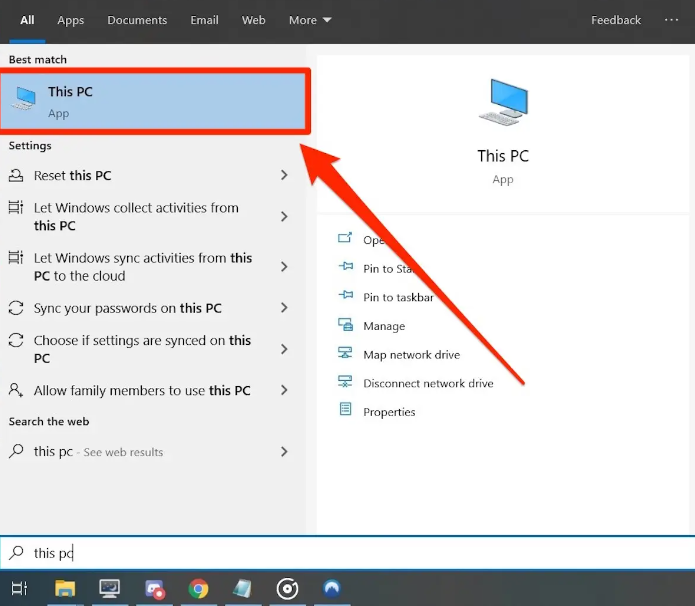Open the More dropdown menu

coord(310,20)
